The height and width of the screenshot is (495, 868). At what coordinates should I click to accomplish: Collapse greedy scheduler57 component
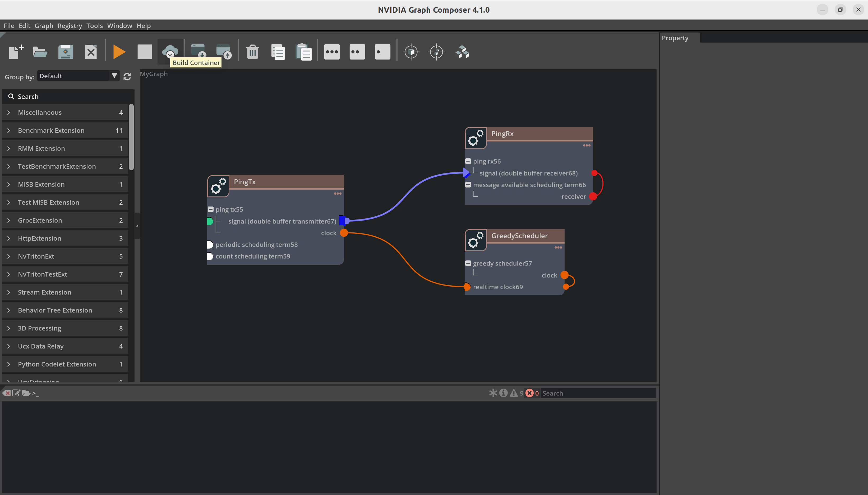[468, 263]
